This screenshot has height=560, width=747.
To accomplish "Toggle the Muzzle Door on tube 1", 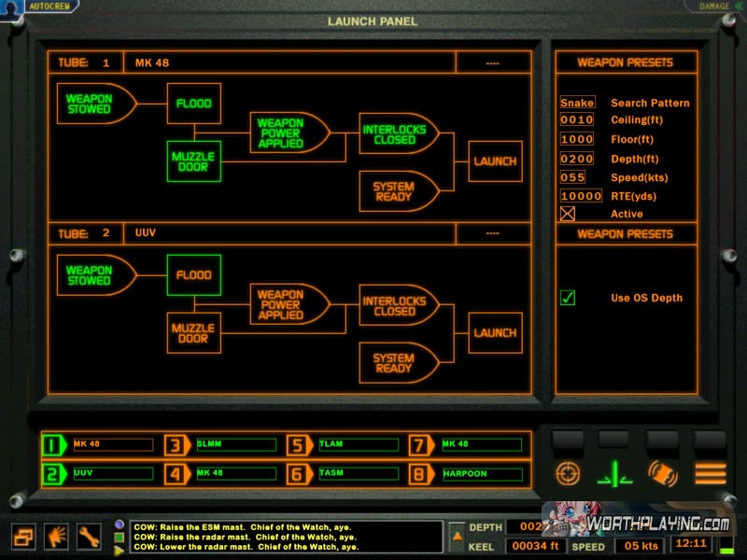I will pos(193,161).
